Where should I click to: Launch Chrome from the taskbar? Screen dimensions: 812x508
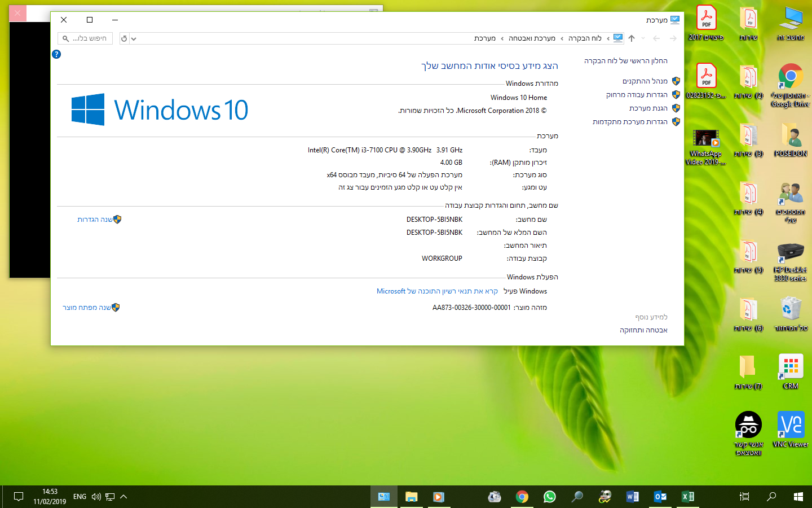(522, 497)
